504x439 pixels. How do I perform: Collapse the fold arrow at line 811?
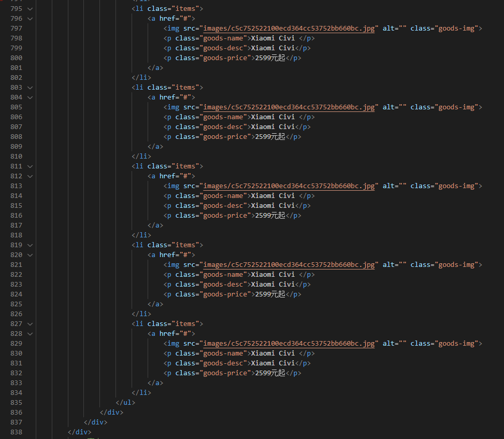30,166
